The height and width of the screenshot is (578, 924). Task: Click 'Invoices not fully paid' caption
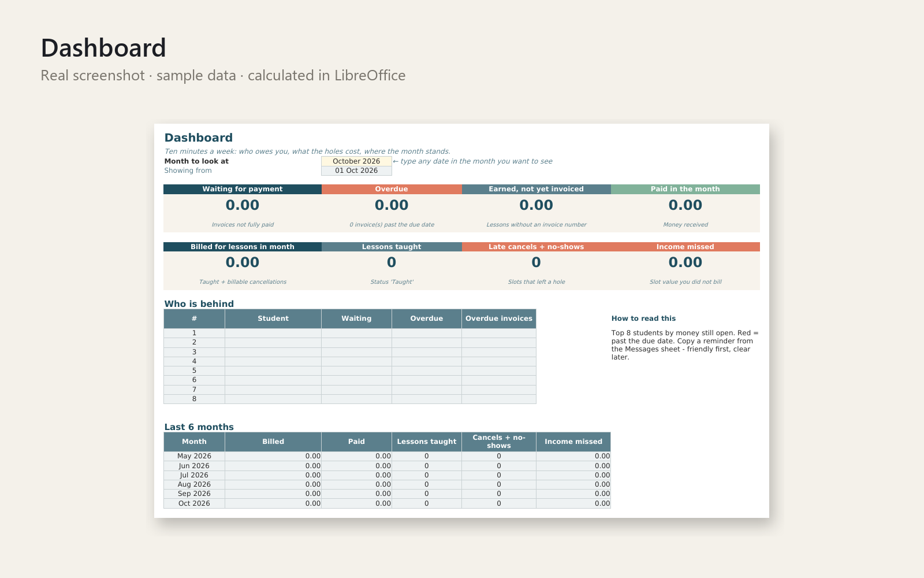pyautogui.click(x=243, y=225)
